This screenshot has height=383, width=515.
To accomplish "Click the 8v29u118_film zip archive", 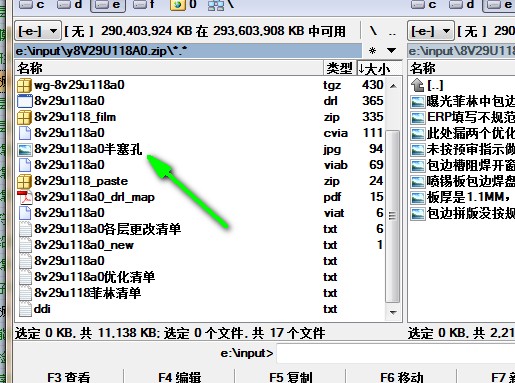I will [x=75, y=117].
